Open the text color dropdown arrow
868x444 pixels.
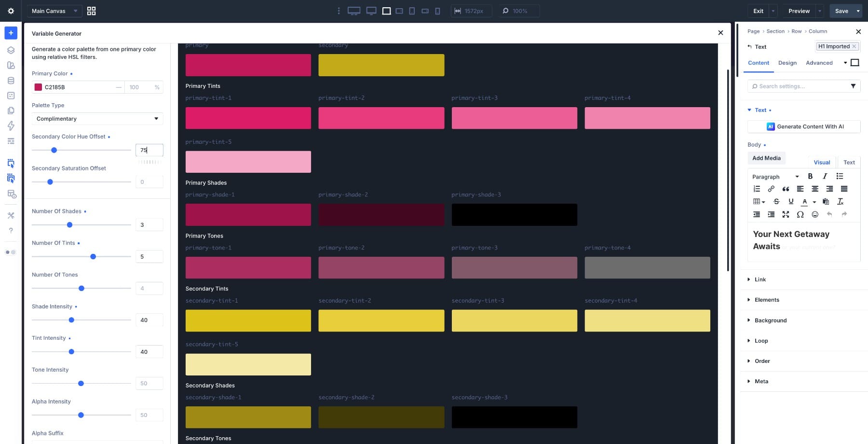click(x=814, y=202)
